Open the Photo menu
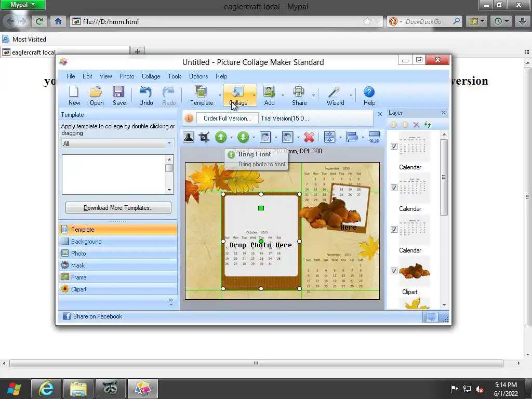The image size is (532, 399). 127,76
